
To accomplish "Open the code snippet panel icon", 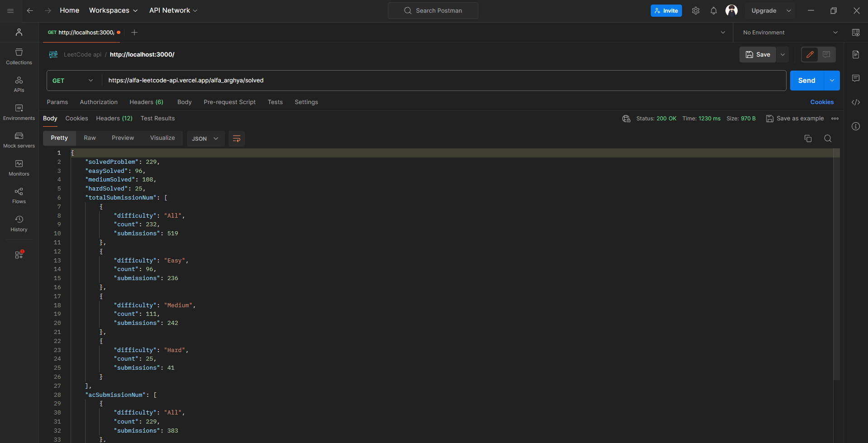I will click(x=855, y=102).
